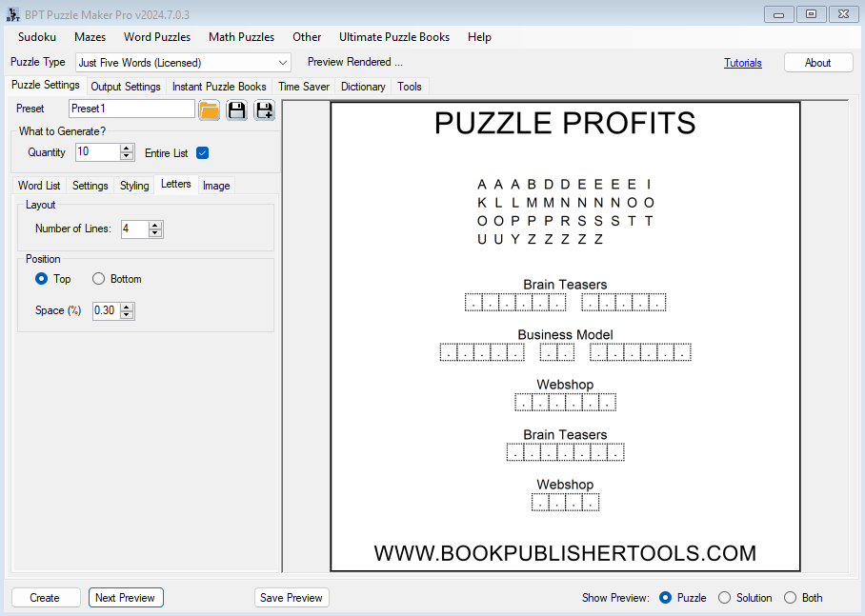
Task: Click the Create button
Action: tap(45, 598)
